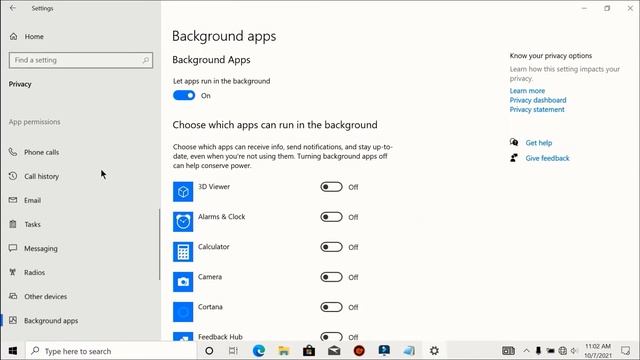Click the Cortana circle on taskbar
The width and height of the screenshot is (640, 360).
(x=209, y=351)
